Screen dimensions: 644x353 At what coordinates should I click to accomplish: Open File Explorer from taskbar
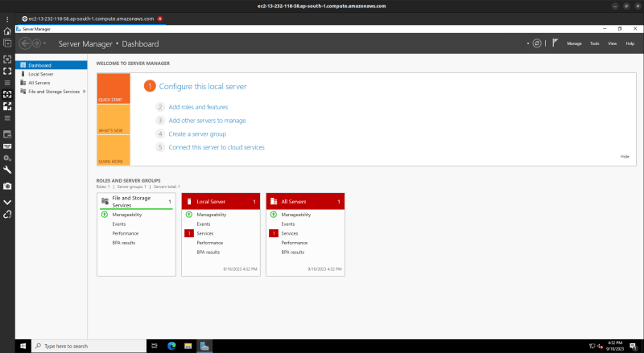coord(188,346)
